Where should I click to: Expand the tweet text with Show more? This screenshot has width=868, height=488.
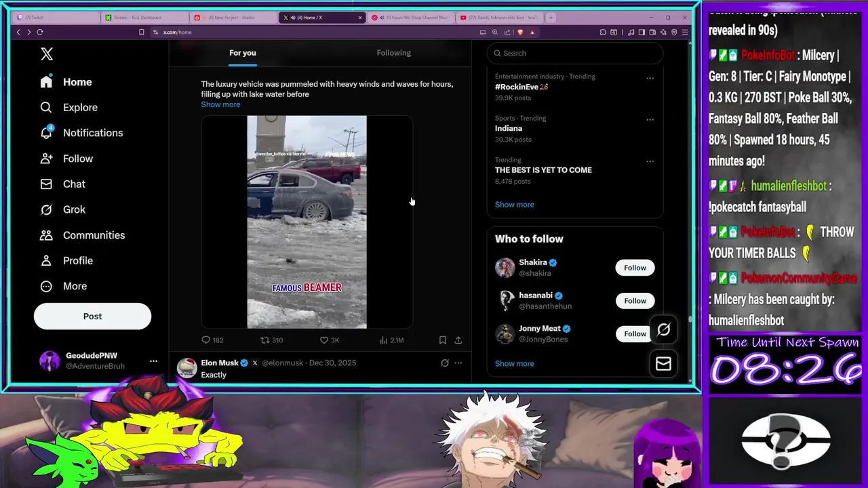(x=220, y=104)
